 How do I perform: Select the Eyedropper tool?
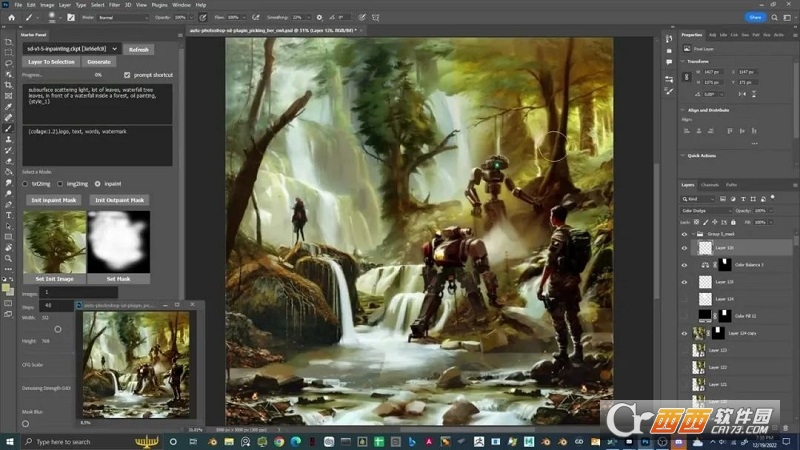click(8, 107)
